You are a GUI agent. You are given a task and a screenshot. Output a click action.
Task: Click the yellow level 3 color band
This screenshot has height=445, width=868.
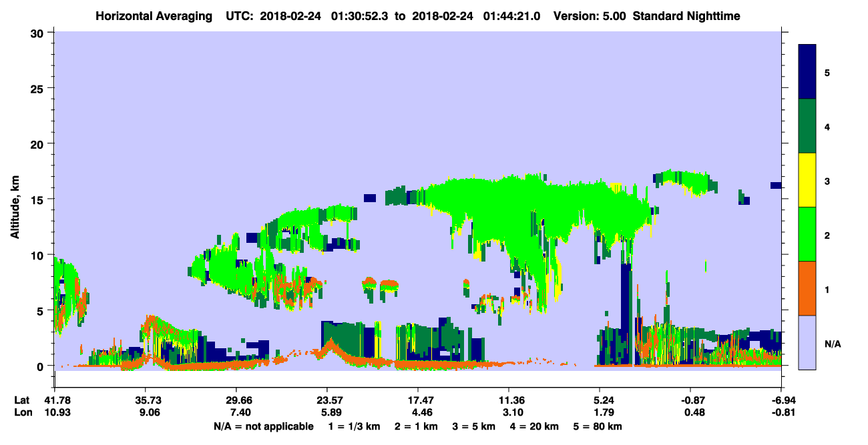coord(807,180)
